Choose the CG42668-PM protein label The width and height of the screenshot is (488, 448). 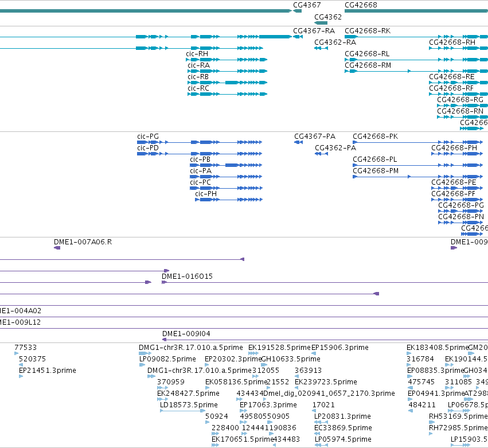(376, 172)
